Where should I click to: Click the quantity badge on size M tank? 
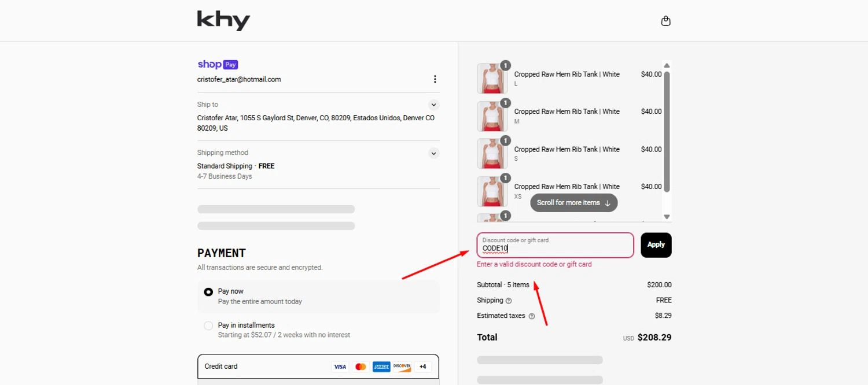tap(505, 103)
